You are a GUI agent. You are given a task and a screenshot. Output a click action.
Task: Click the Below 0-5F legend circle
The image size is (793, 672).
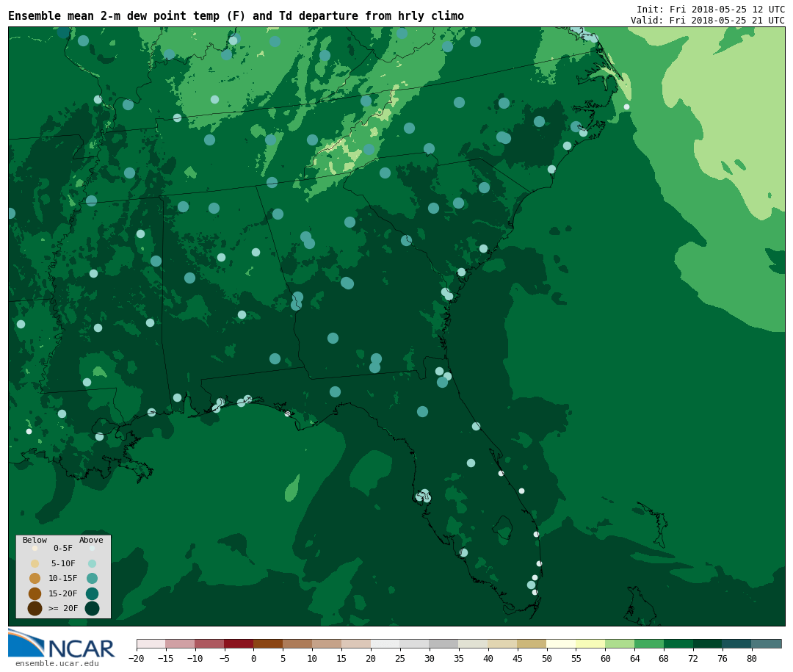coord(35,548)
